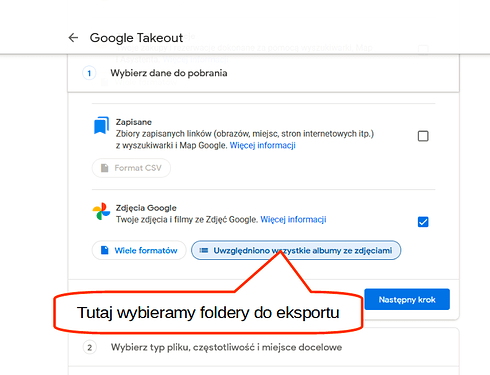Uncheck the Zdjęcia Google checkbox
490x375 pixels.
click(423, 222)
